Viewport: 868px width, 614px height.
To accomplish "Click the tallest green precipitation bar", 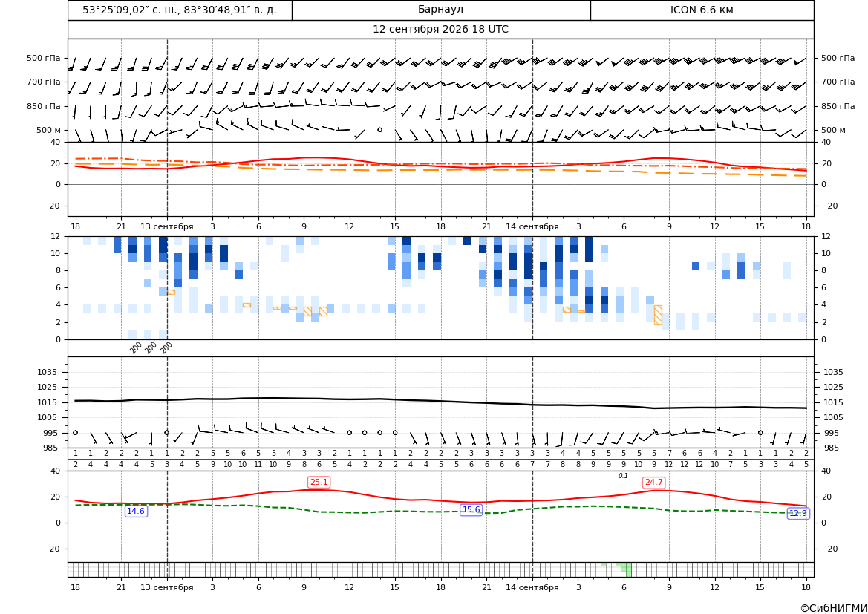I will [628, 569].
